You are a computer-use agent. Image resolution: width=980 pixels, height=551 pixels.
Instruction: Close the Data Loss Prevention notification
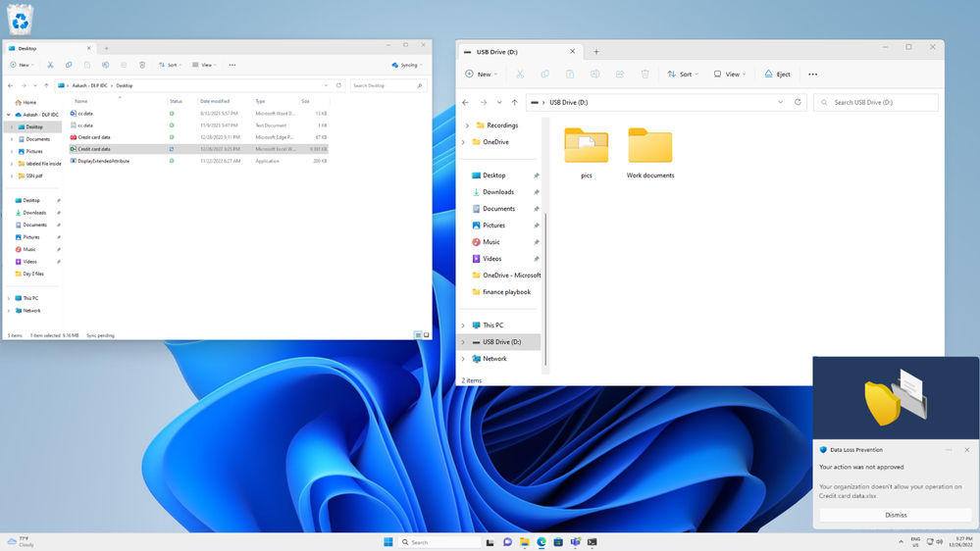967,450
